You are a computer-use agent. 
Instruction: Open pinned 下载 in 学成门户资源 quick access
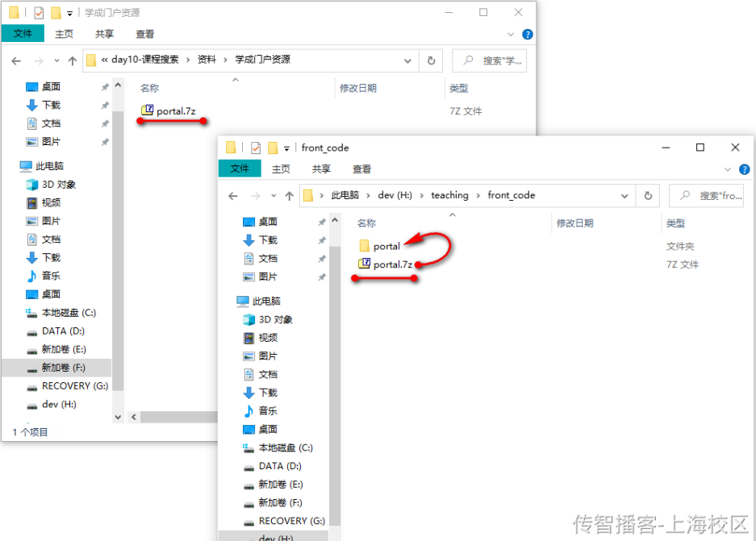44,105
